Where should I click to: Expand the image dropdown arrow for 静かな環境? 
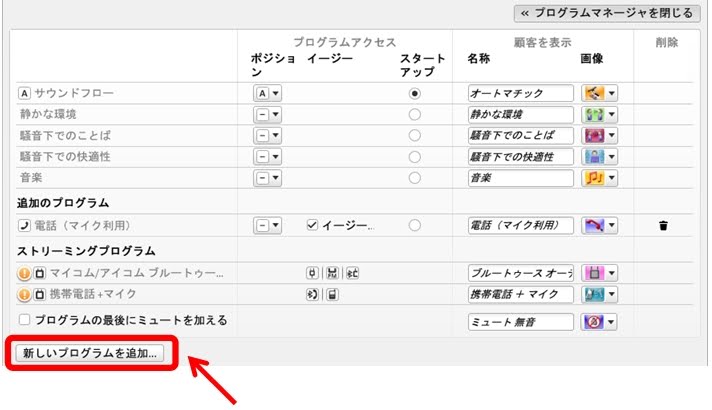click(x=612, y=114)
